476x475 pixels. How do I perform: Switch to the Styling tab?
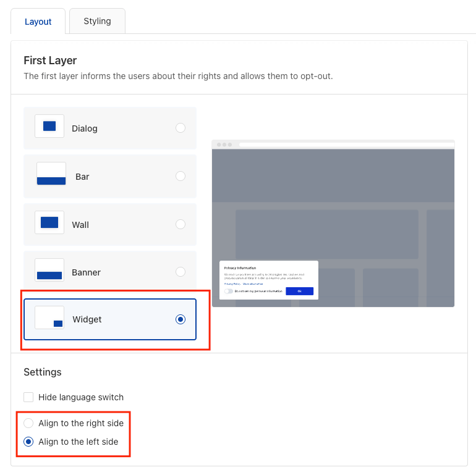[98, 21]
